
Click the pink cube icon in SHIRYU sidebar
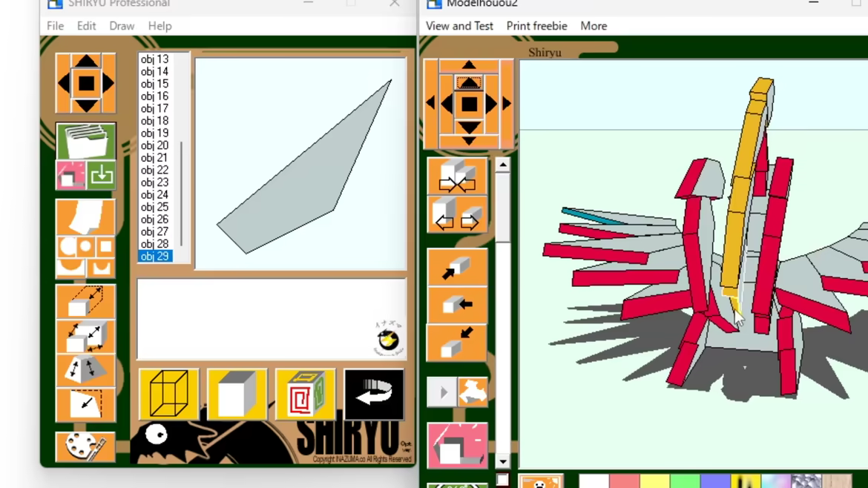[x=70, y=175]
